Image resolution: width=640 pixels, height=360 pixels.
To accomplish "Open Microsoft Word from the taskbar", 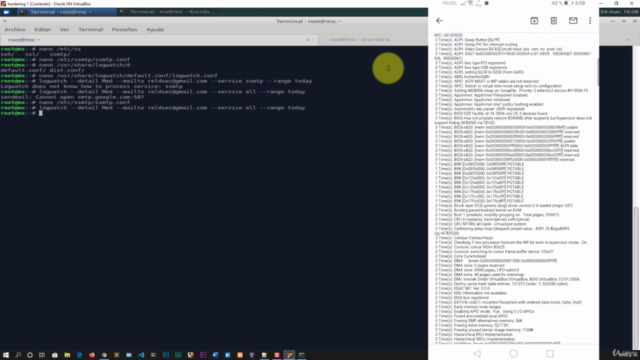I will [x=215, y=355].
